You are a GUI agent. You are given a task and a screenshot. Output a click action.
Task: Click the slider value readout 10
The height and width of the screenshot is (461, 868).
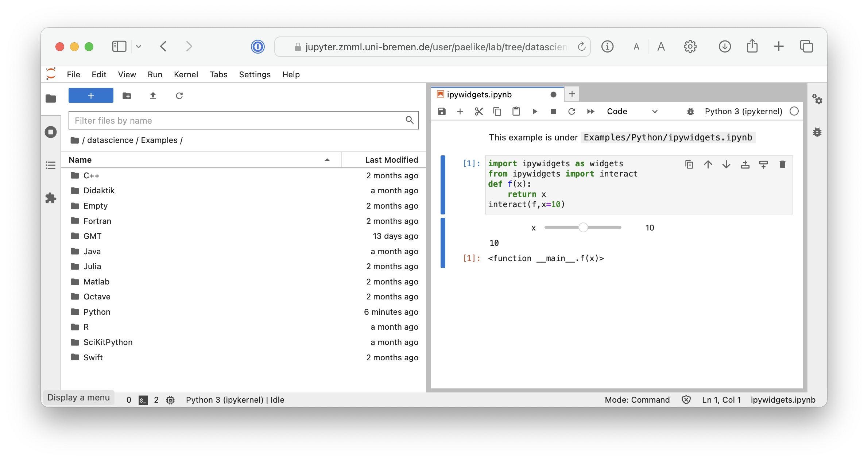pos(650,228)
